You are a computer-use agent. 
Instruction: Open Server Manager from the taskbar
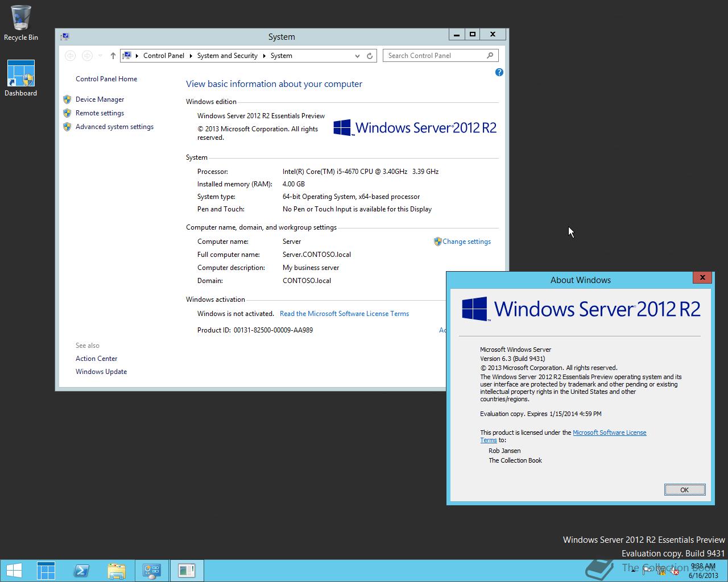pyautogui.click(x=46, y=571)
